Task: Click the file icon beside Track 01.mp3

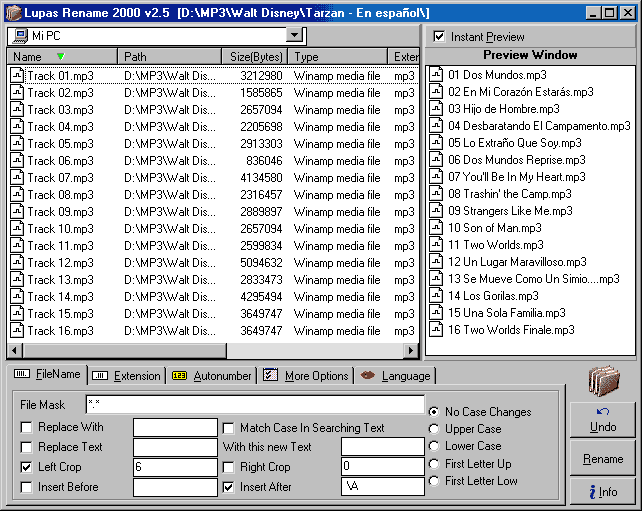Action: (x=17, y=75)
